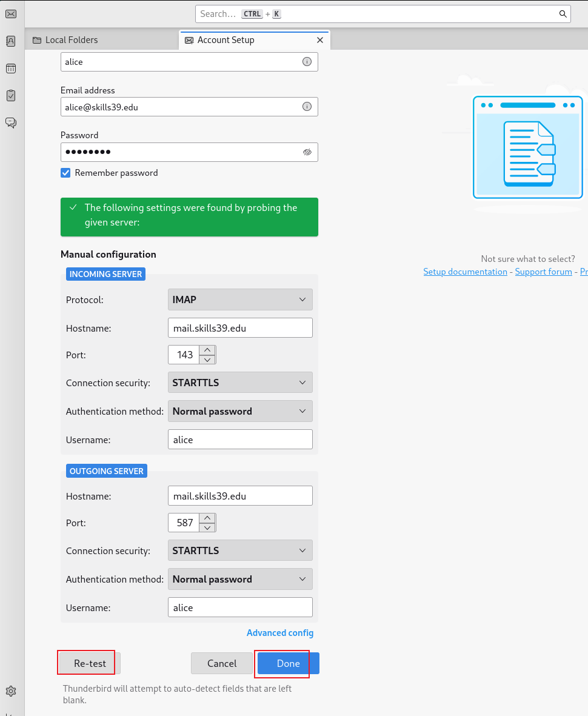Decrease the outgoing server port value
The height and width of the screenshot is (716, 588).
coord(207,527)
